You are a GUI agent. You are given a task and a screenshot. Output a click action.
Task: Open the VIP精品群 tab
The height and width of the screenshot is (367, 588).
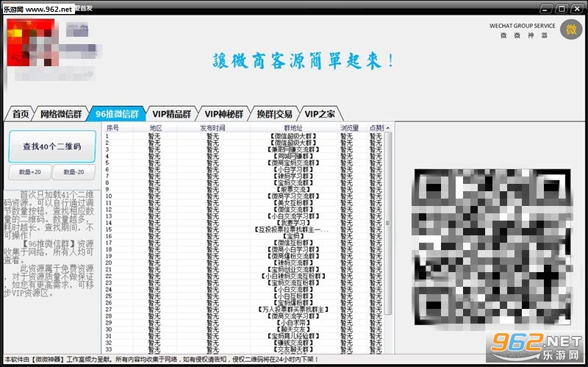point(172,114)
